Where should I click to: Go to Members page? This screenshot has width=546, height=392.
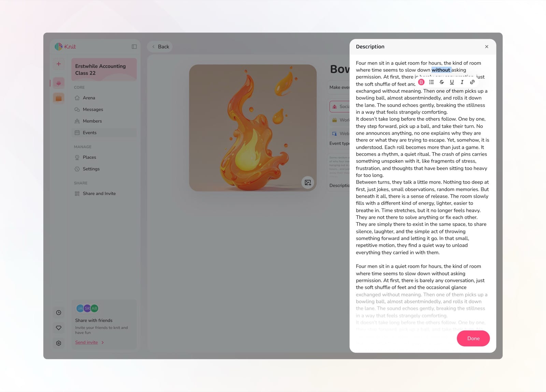tap(104, 121)
